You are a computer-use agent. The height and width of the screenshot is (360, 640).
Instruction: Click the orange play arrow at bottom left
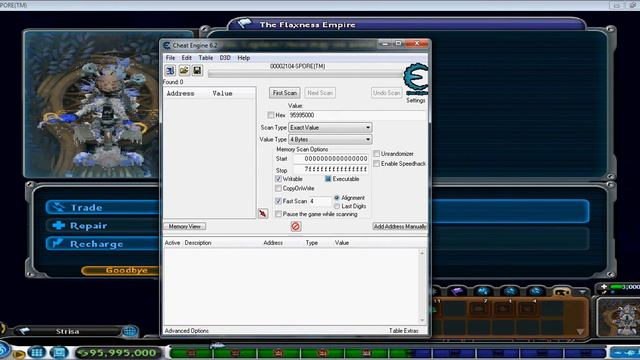[x=18, y=354]
